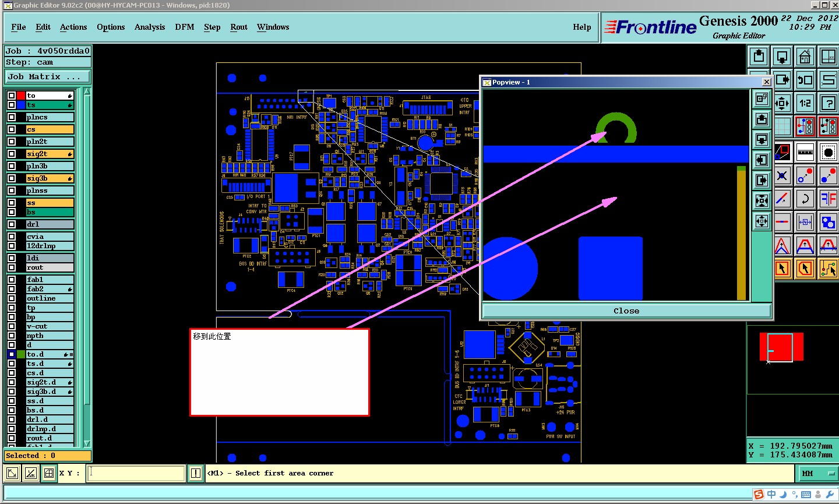Click the grid snap icon in bottom bar
This screenshot has height=504, width=839.
48,473
